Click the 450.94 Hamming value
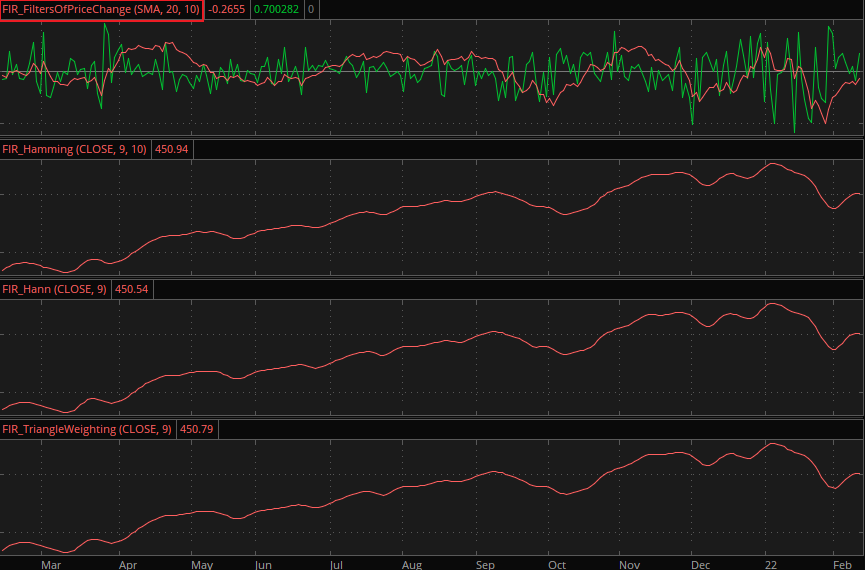The width and height of the screenshot is (865, 570). [x=173, y=149]
